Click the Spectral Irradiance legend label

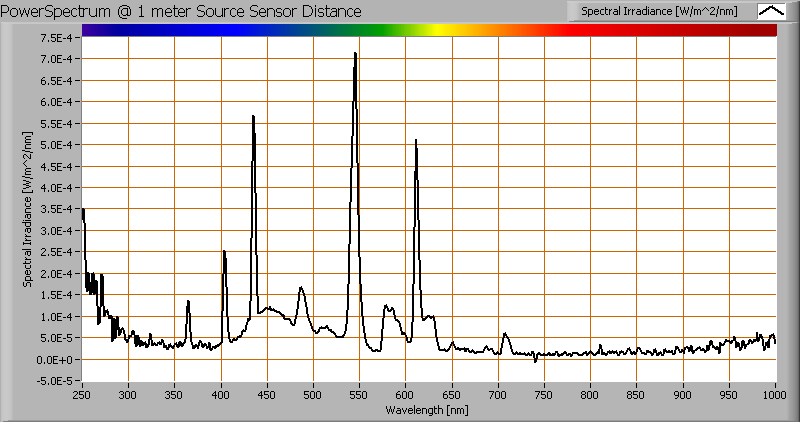667,11
